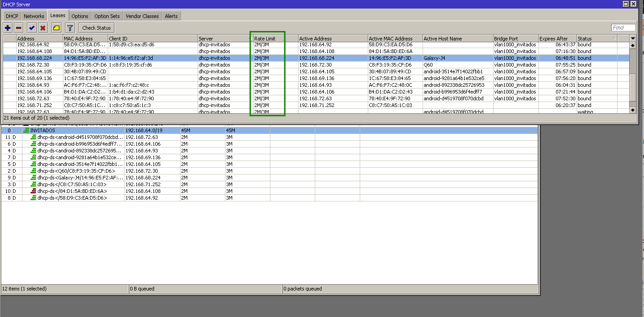Switch to the Vendor Classes tab
The image size is (644, 317).
click(142, 15)
